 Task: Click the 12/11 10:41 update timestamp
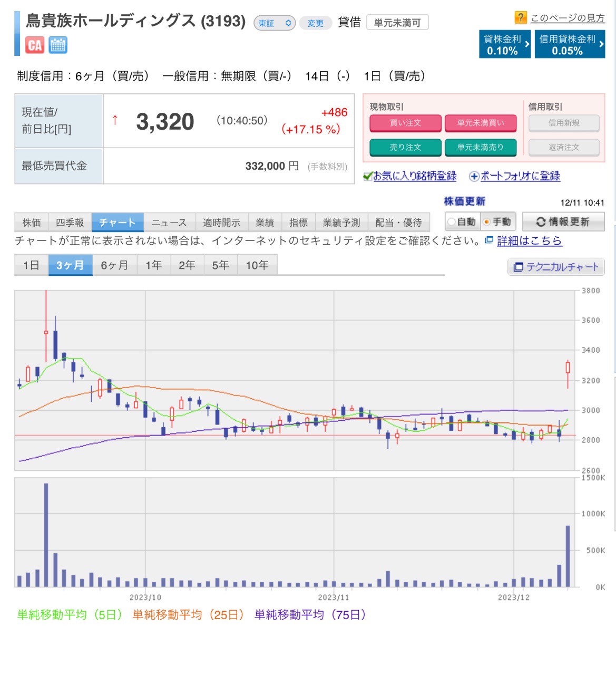[582, 202]
